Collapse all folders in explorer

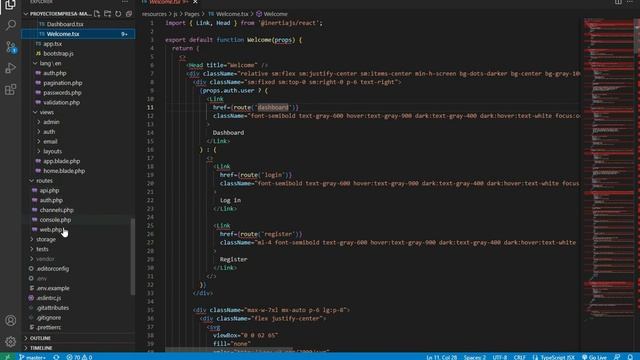[x=129, y=14]
